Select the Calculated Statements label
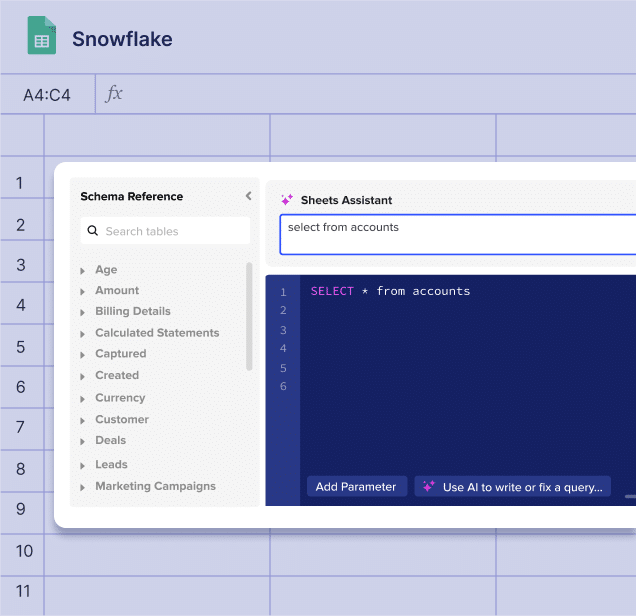 (x=157, y=333)
